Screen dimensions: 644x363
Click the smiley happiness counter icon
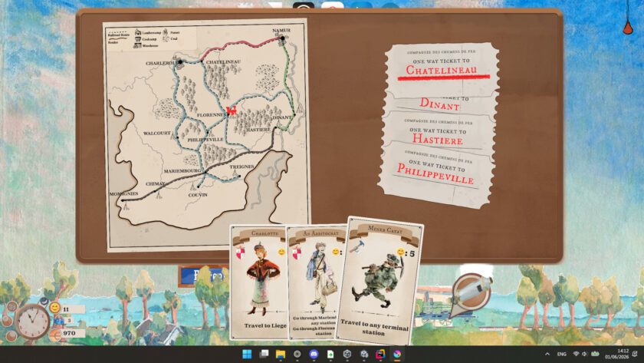(x=54, y=308)
